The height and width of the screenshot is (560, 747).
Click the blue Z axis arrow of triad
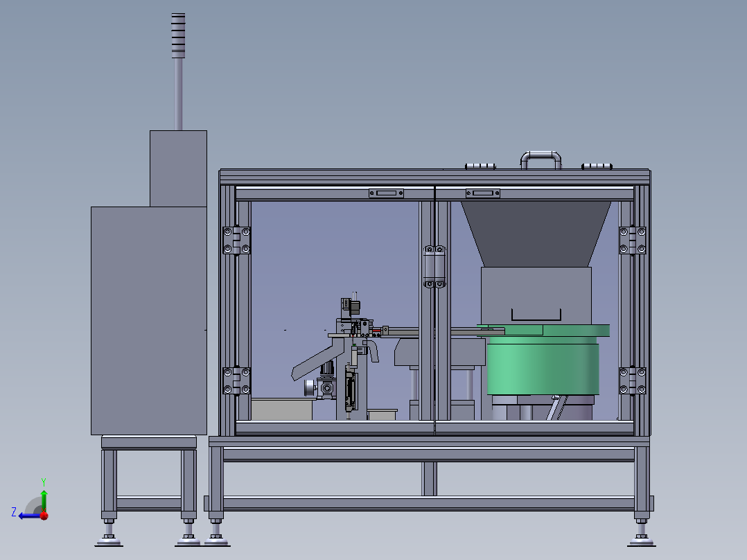(30, 516)
